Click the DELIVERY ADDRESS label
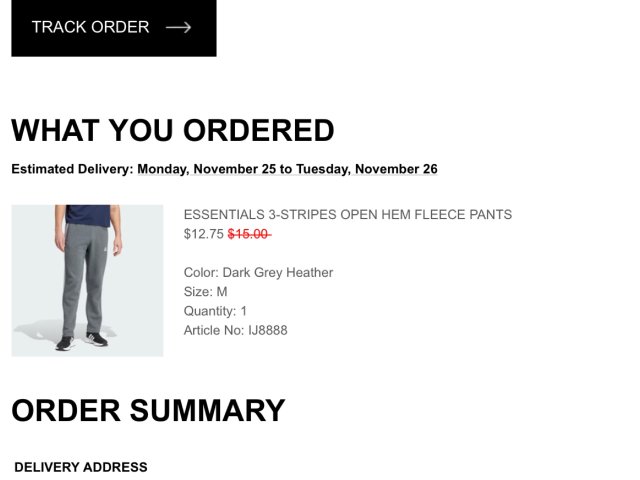 coord(81,467)
